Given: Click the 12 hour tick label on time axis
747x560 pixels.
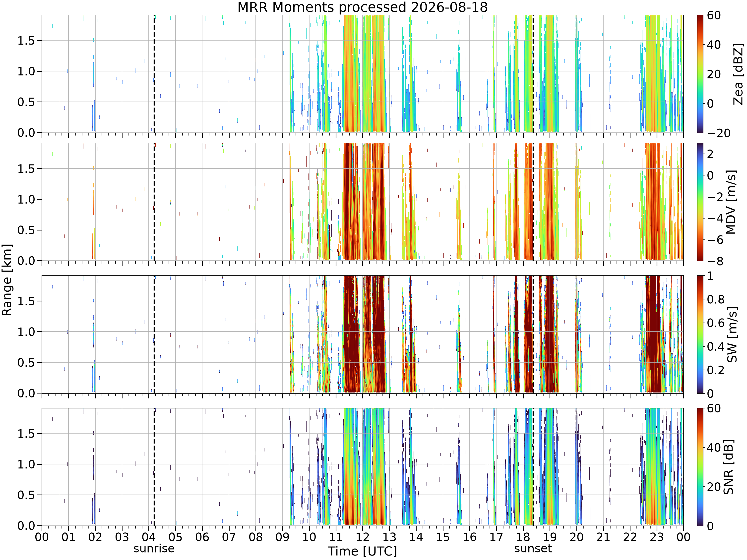Looking at the screenshot, I should [x=363, y=537].
